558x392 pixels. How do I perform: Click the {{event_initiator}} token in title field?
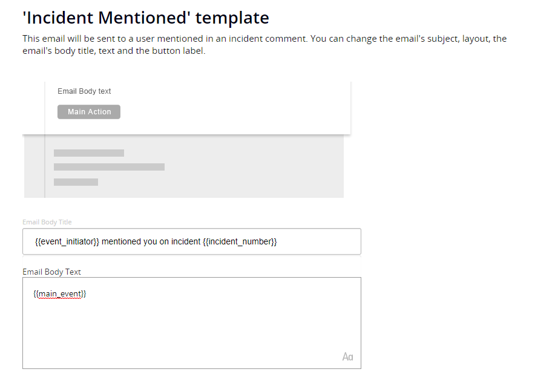pos(67,242)
